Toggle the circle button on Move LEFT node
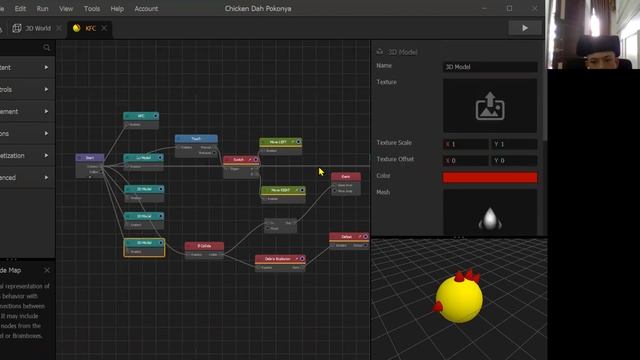The height and width of the screenshot is (360, 640). pyautogui.click(x=299, y=142)
